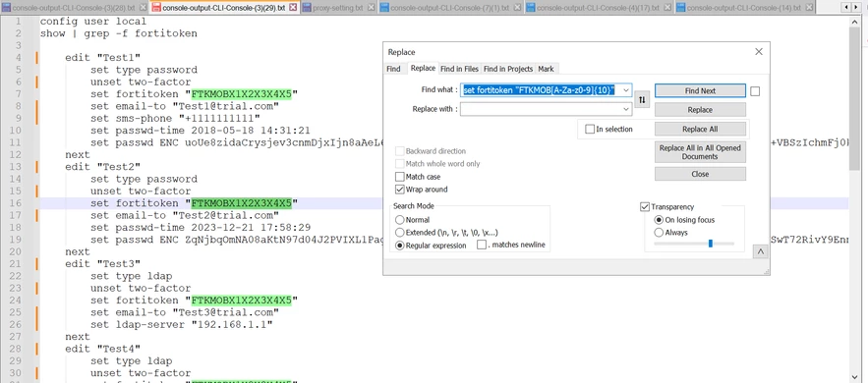Switch to the Find in Projects tab
Image resolution: width=868 pixels, height=383 pixels.
pyautogui.click(x=508, y=69)
